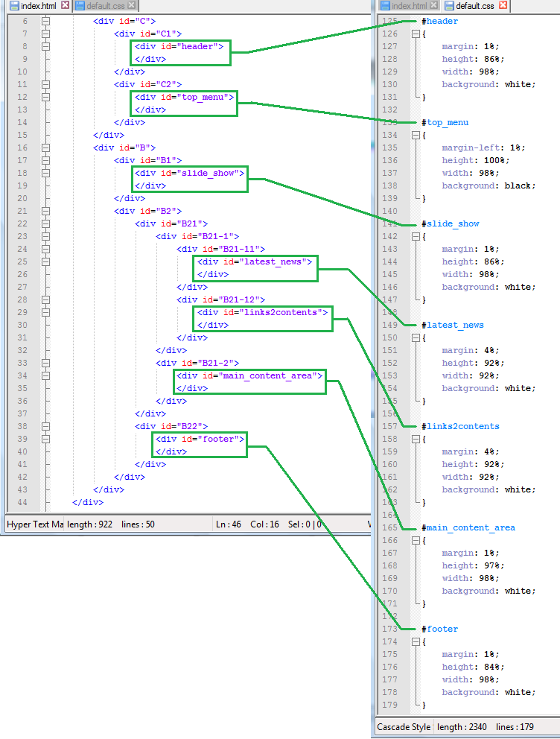Image resolution: width=560 pixels, height=739 pixels.
Task: Fold the #header CSS rule at line 126
Action: click(416, 34)
